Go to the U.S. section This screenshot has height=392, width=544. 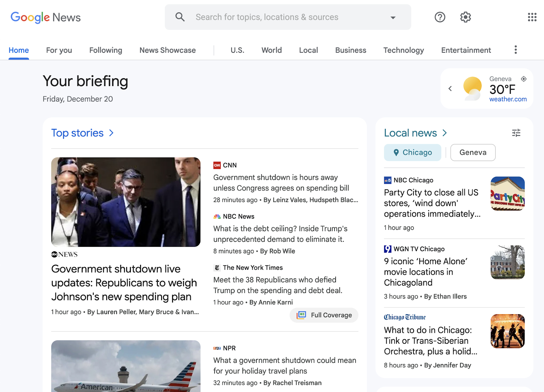pos(237,50)
